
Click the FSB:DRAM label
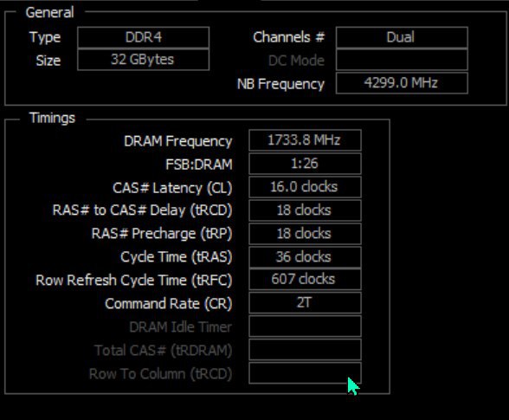click(199, 165)
